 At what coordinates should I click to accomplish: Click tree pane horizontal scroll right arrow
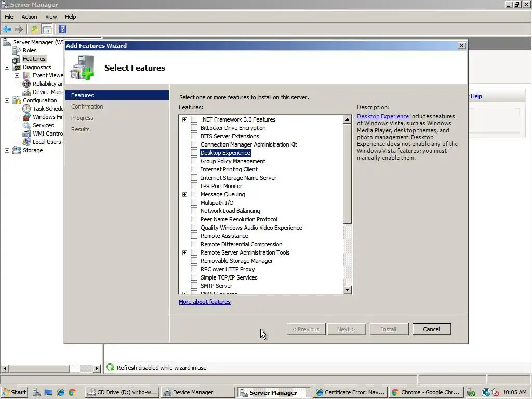pyautogui.click(x=97, y=368)
